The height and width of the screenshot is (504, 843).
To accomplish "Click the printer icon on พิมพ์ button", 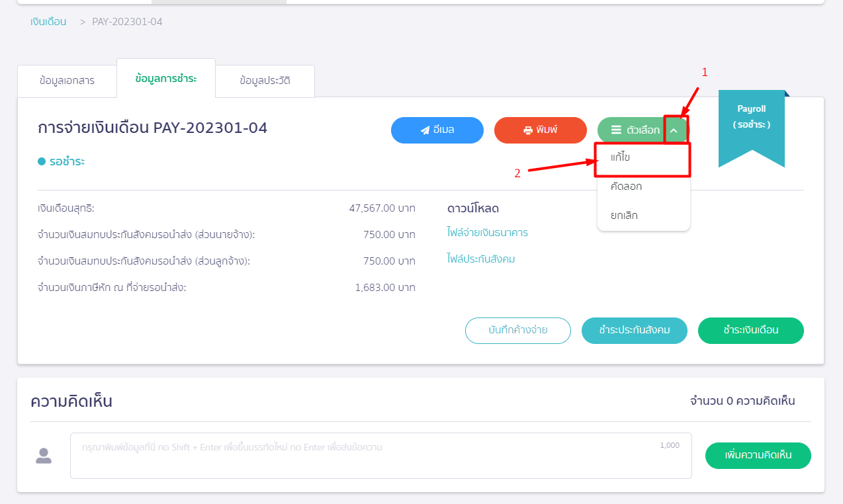I will click(528, 130).
